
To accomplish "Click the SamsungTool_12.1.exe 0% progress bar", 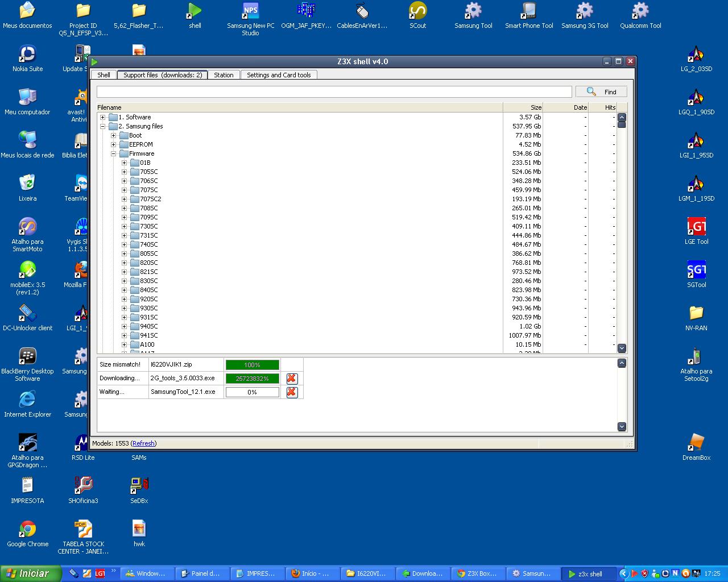I will tap(253, 392).
